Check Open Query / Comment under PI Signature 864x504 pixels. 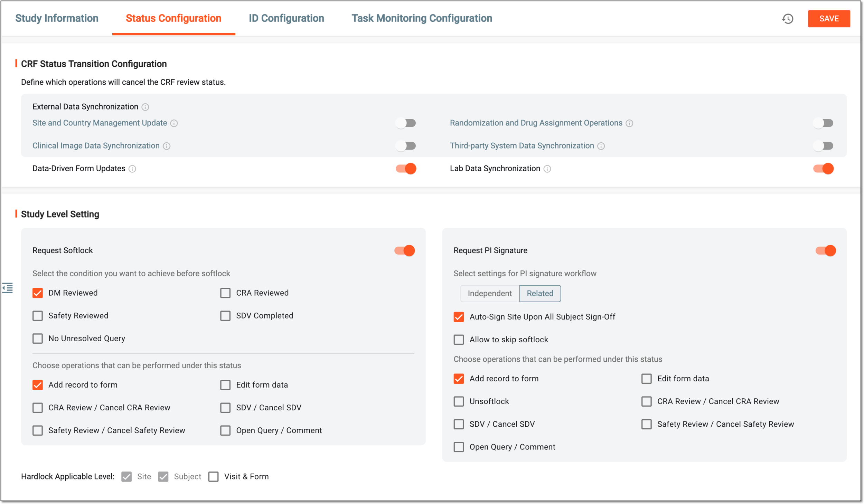coord(459,447)
